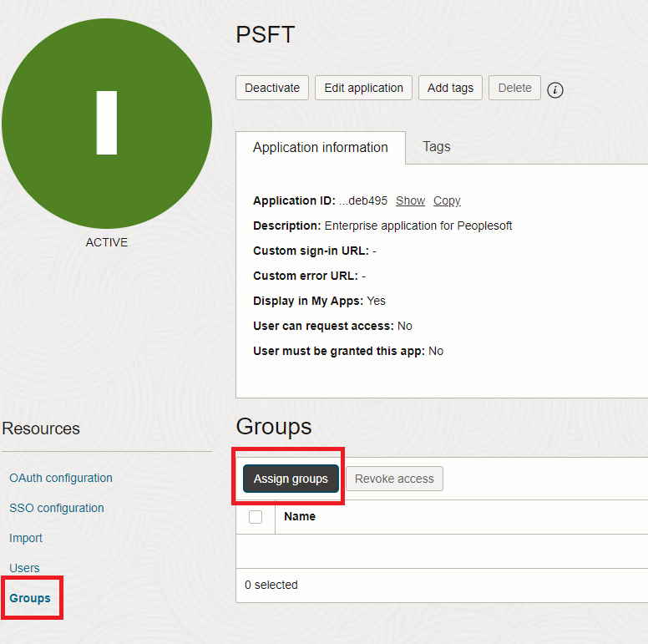Open the Users resource link
Image resolution: width=648 pixels, height=644 pixels.
pyautogui.click(x=24, y=568)
